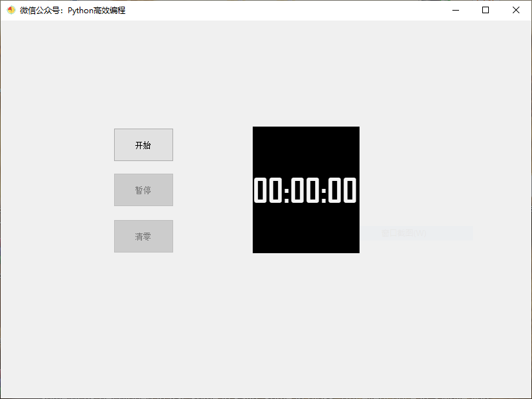Minimize the stopwatch window

tap(455, 10)
